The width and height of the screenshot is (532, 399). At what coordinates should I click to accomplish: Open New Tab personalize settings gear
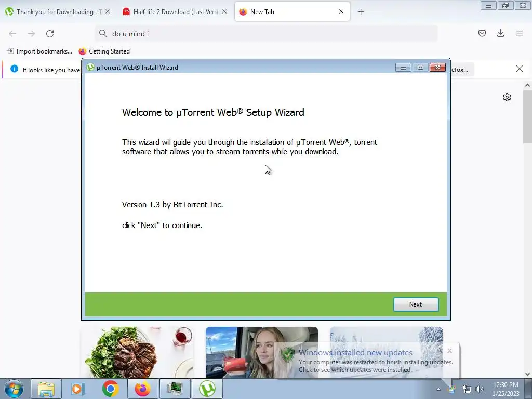tap(507, 97)
